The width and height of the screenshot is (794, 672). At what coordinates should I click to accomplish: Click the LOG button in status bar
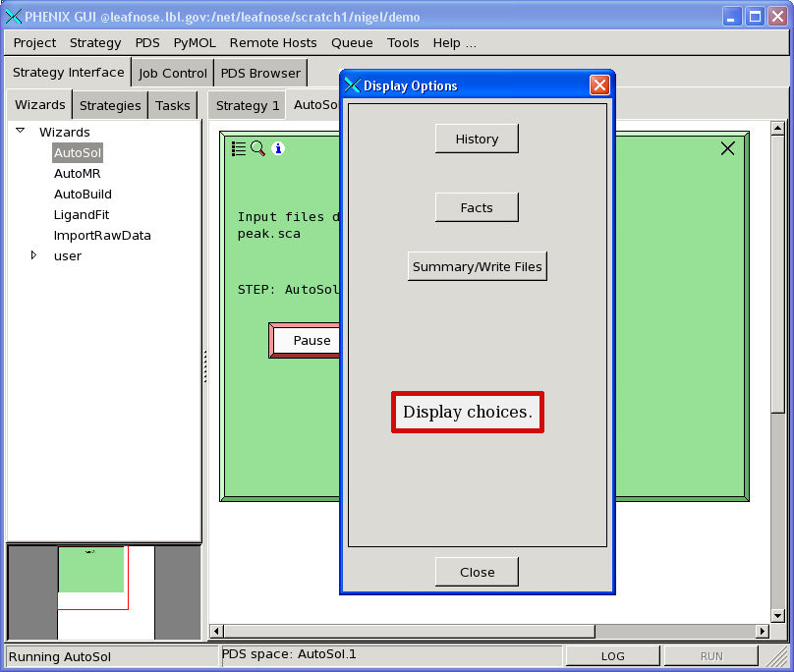[612, 656]
